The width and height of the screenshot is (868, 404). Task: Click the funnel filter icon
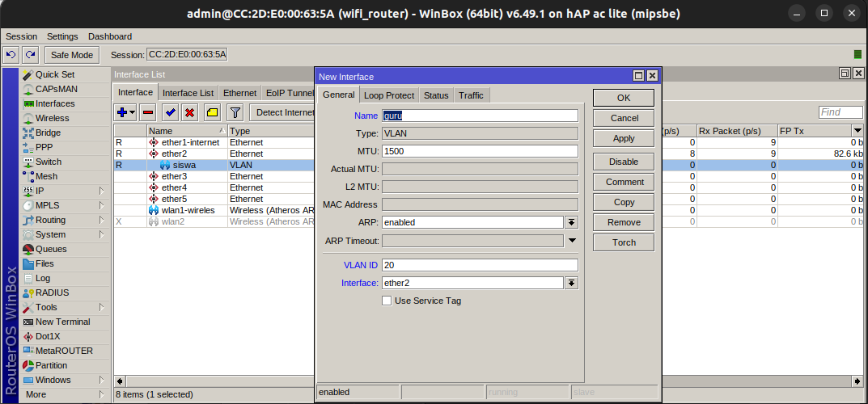click(x=235, y=112)
